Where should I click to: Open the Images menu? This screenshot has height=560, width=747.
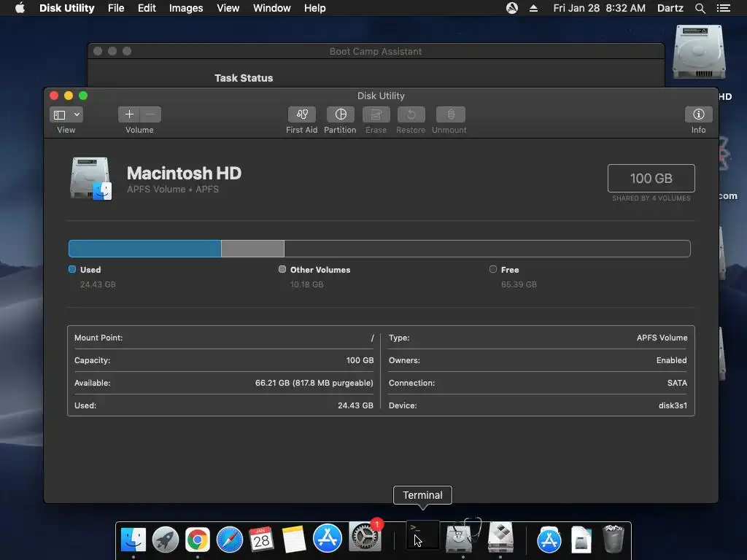[186, 8]
